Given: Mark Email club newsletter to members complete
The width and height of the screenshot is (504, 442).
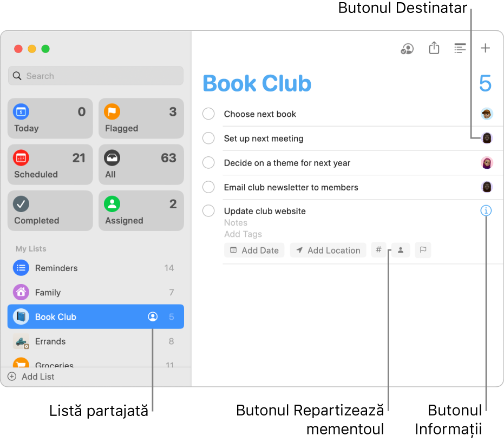Looking at the screenshot, I should click(x=208, y=187).
